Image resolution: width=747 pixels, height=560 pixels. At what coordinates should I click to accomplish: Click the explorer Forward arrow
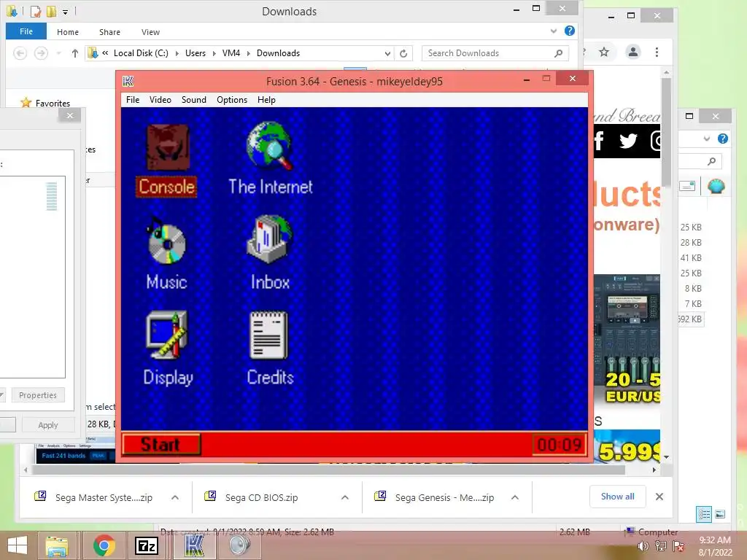41,52
